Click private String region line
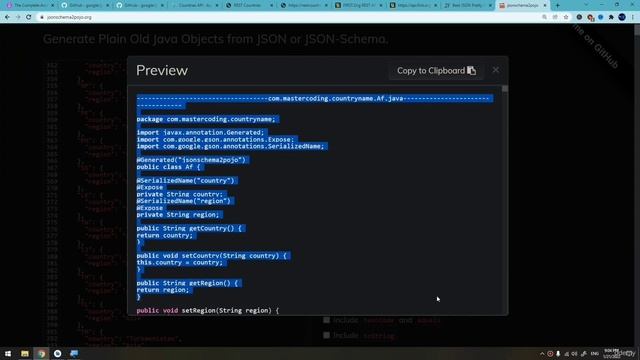 coord(178,215)
